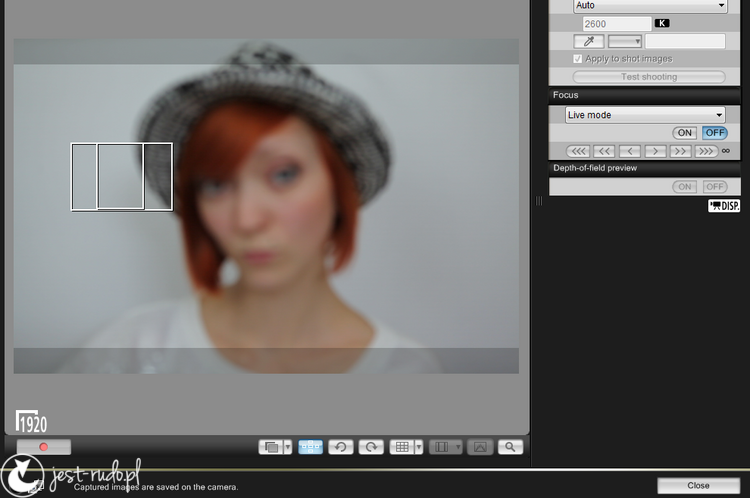750x498 pixels.
Task: Move focus far with triple right arrows
Action: tap(706, 151)
